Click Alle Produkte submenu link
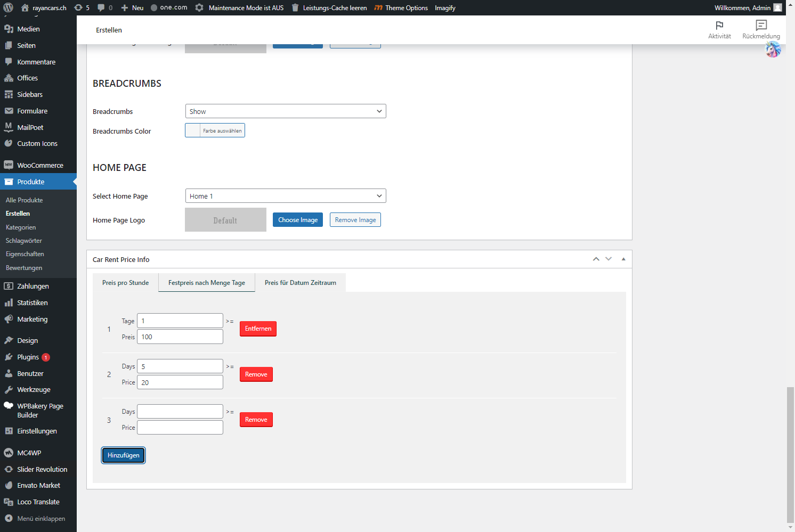This screenshot has height=532, width=795. click(24, 200)
